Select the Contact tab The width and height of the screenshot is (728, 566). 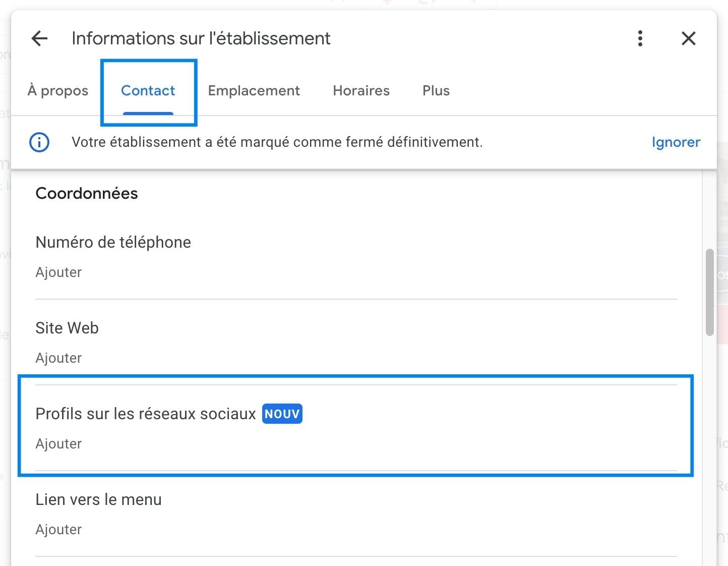[x=148, y=91]
